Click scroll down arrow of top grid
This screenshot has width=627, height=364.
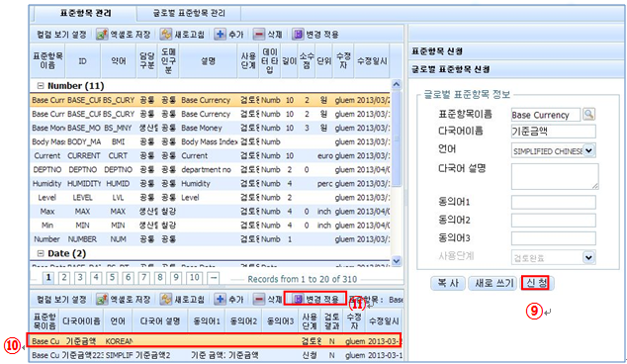coord(396,261)
